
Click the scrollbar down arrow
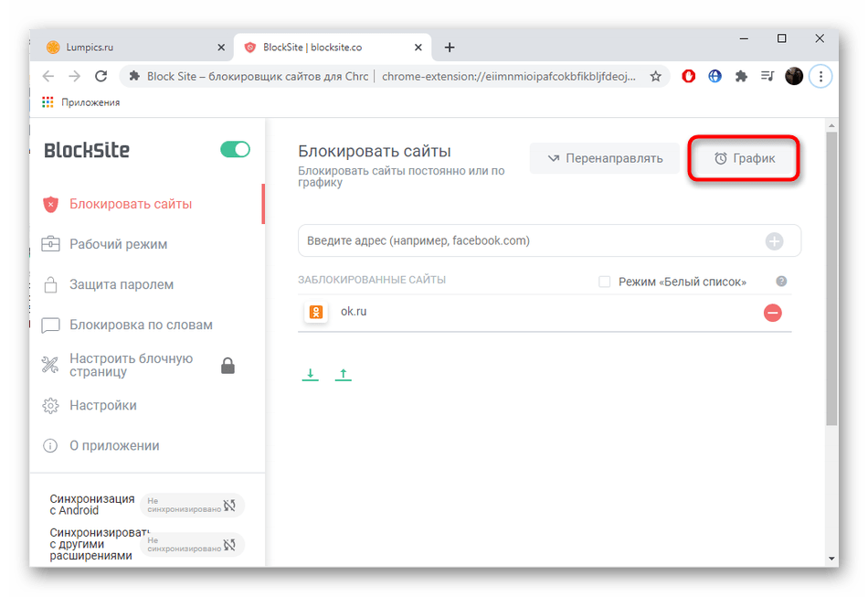pyautogui.click(x=831, y=559)
